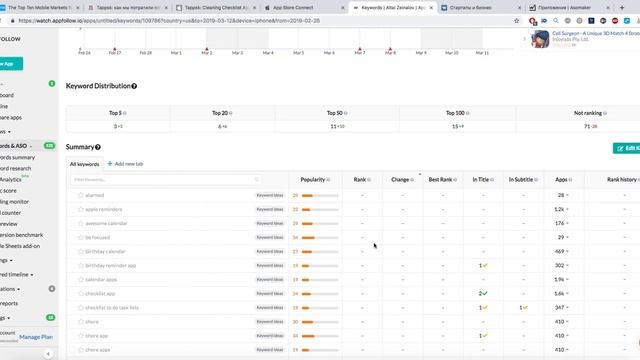Open a new browser tab
The width and height of the screenshot is (640, 360).
622,7
